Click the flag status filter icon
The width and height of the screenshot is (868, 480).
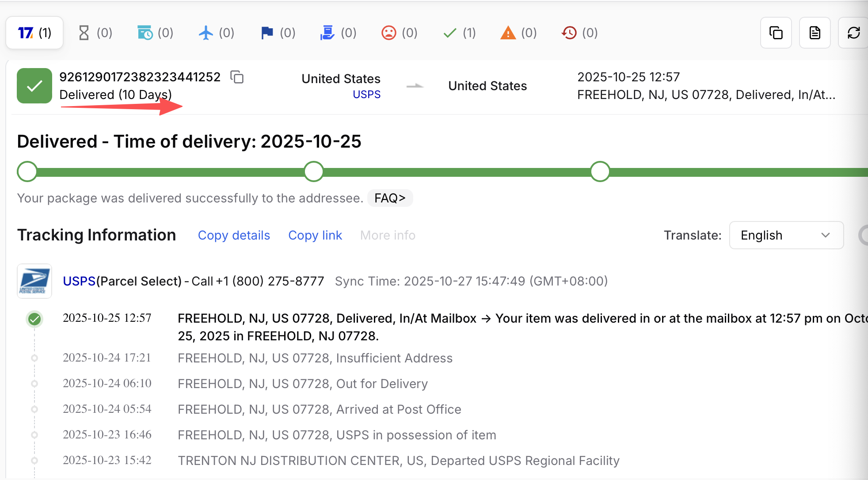(266, 32)
